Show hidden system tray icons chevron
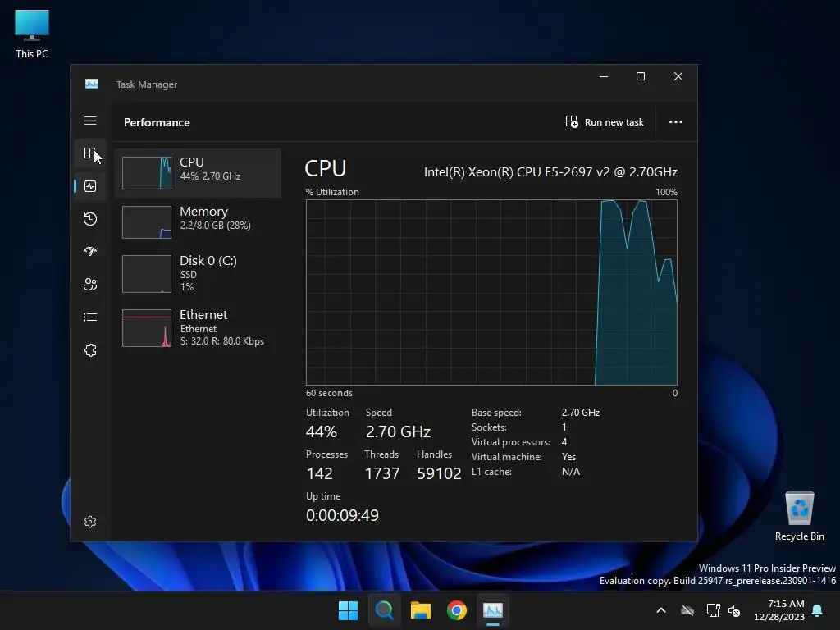 point(661,610)
